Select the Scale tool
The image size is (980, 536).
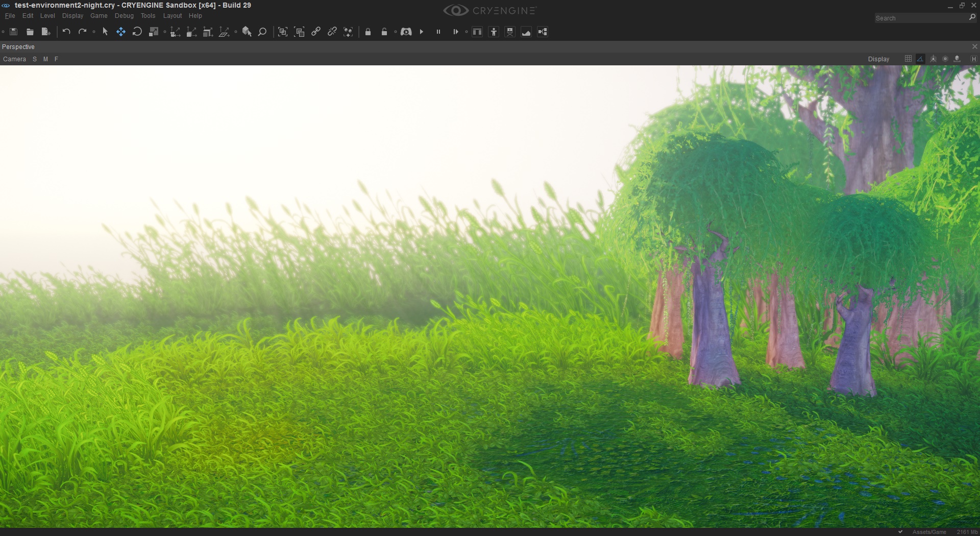(x=154, y=32)
